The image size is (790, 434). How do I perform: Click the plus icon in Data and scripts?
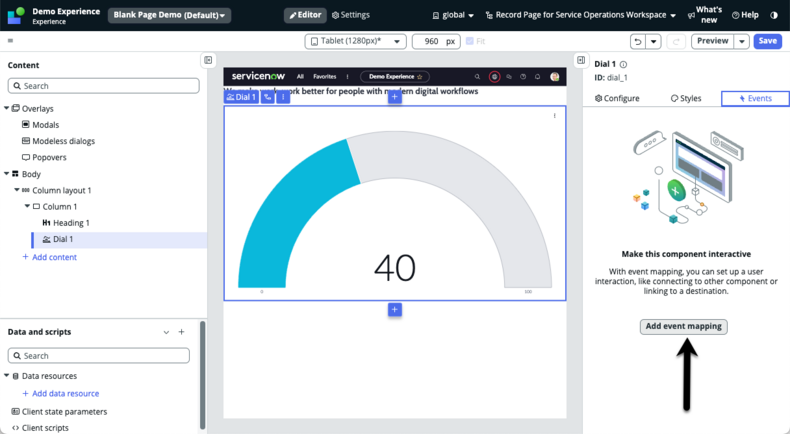(x=181, y=332)
